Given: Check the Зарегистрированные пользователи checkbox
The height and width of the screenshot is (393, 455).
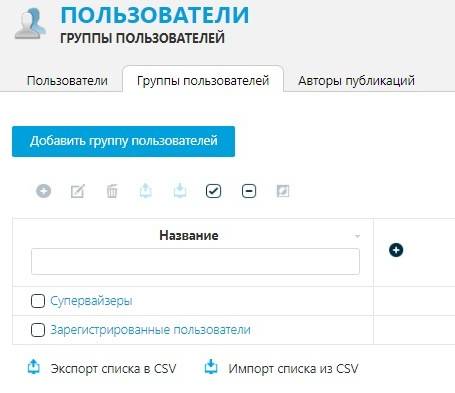Looking at the screenshot, I should click(x=38, y=330).
